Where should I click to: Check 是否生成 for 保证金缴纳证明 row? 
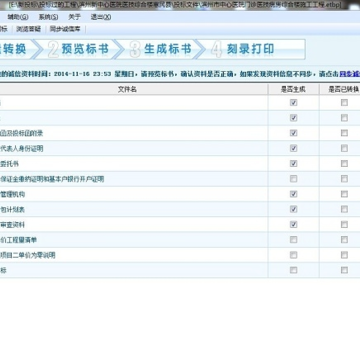click(x=293, y=179)
